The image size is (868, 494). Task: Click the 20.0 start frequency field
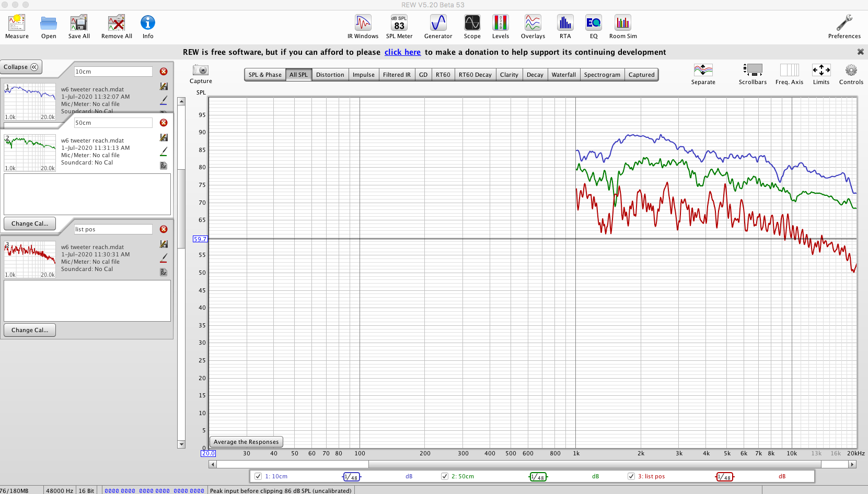point(208,453)
